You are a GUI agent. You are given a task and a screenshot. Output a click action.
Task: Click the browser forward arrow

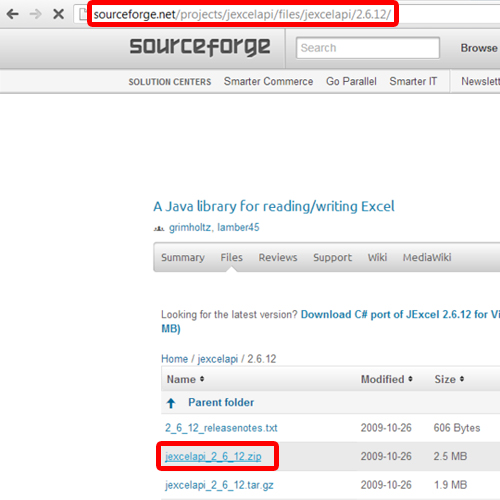35,14
